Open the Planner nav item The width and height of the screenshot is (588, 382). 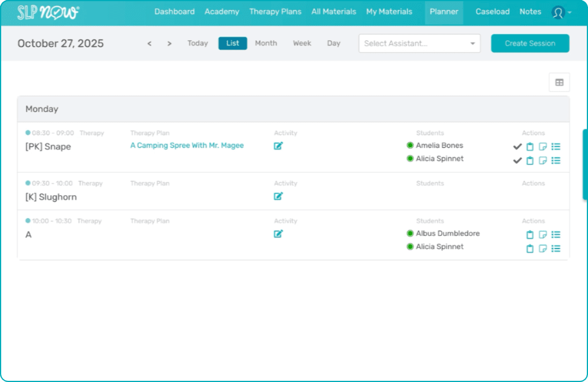[x=444, y=12]
